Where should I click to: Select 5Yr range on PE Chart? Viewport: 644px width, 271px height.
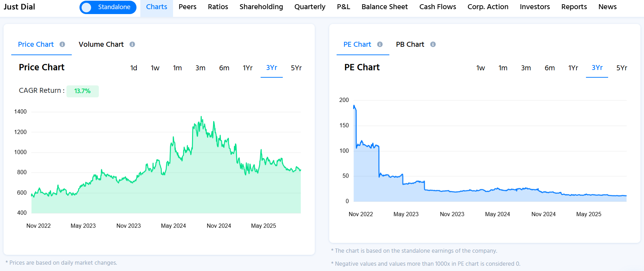[x=621, y=68]
